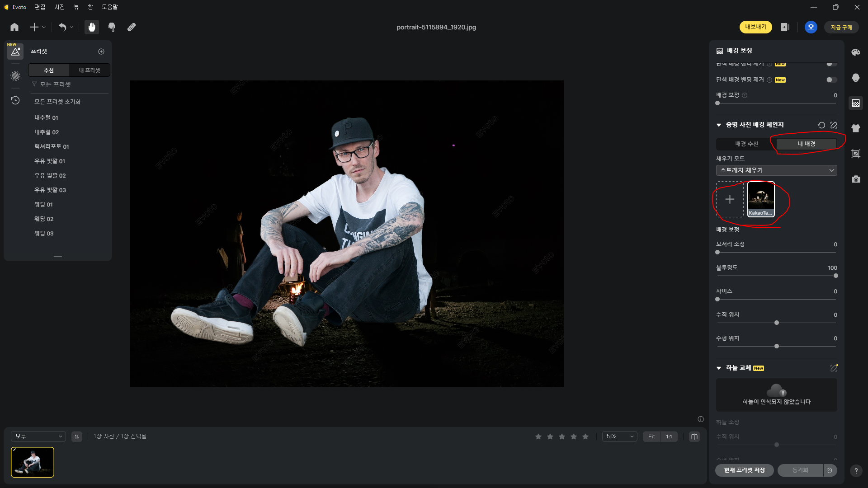Select the hand pan tool

92,27
